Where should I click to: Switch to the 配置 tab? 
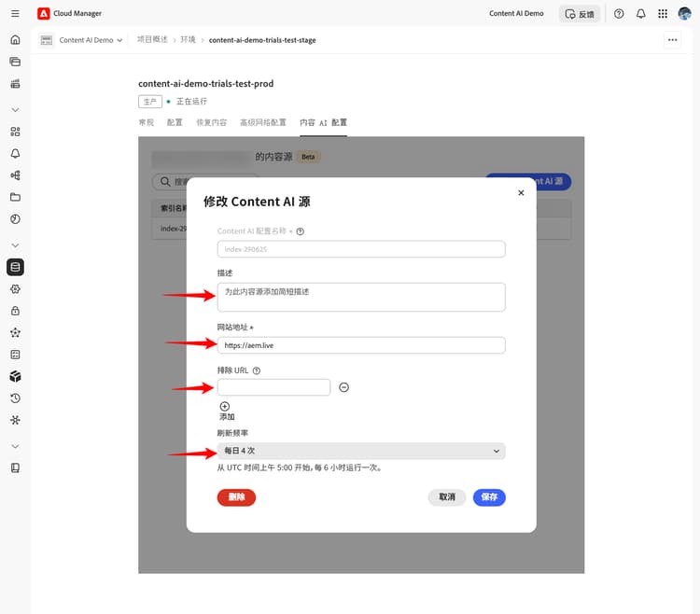[175, 123]
